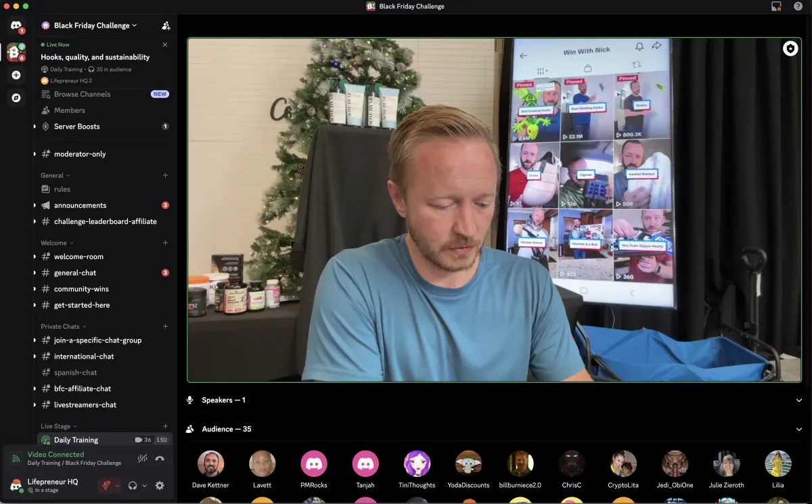Screen dimensions: 812x504
Task: Dismiss the Live Now stage banner
Action: (x=165, y=45)
